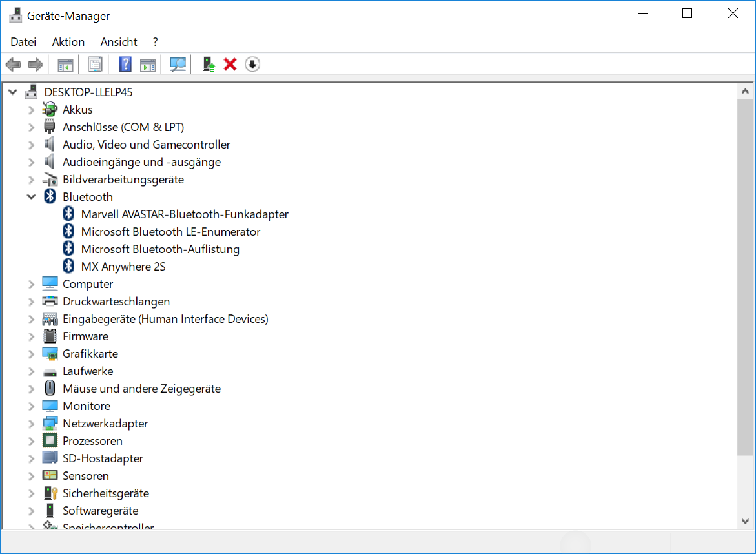Collapse the DESKTOP-LLELP45 root node
This screenshot has height=554, width=756.
13,92
